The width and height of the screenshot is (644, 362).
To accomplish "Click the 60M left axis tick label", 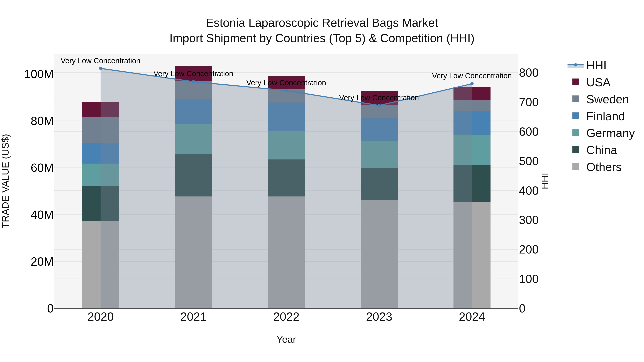I will tap(42, 168).
